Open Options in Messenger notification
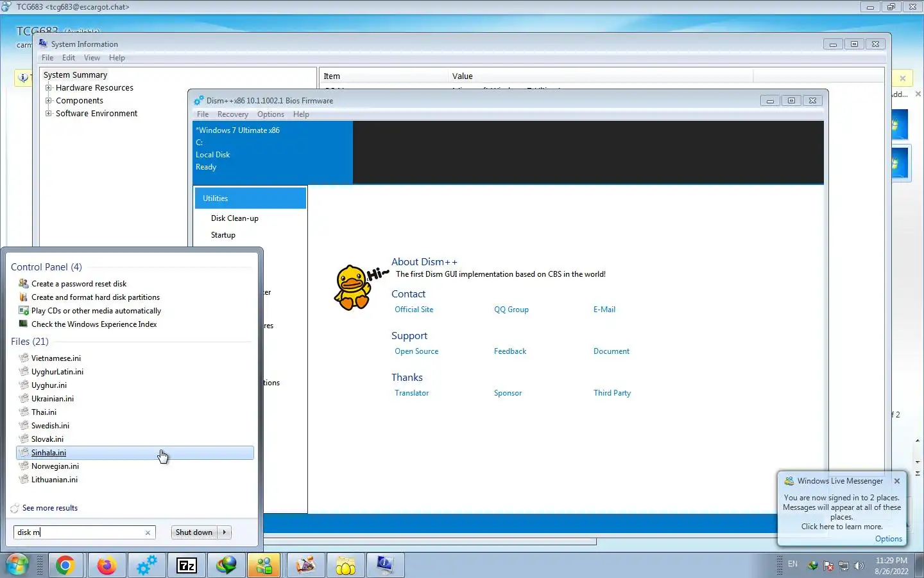Viewport: 924px width, 578px height. click(889, 539)
